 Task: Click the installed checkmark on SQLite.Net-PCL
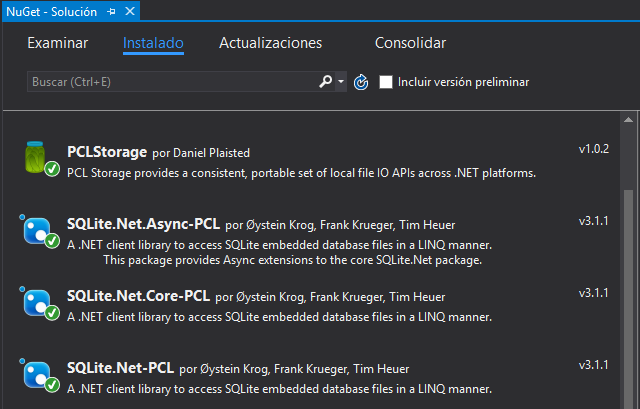(52, 385)
